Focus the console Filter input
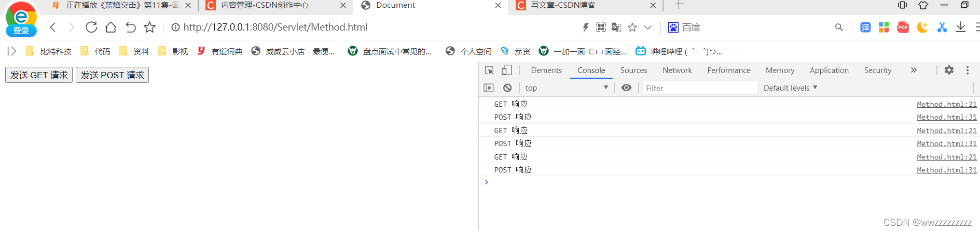Image resolution: width=980 pixels, height=231 pixels. (700, 88)
